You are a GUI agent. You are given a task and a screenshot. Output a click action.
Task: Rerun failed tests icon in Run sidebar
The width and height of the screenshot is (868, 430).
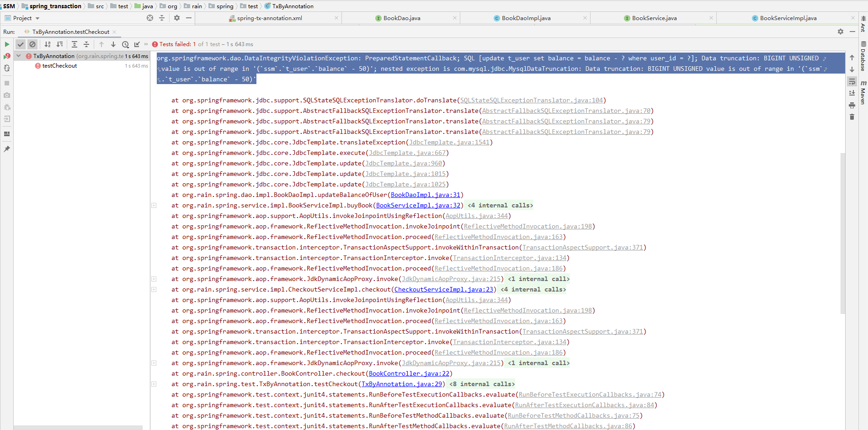7,56
